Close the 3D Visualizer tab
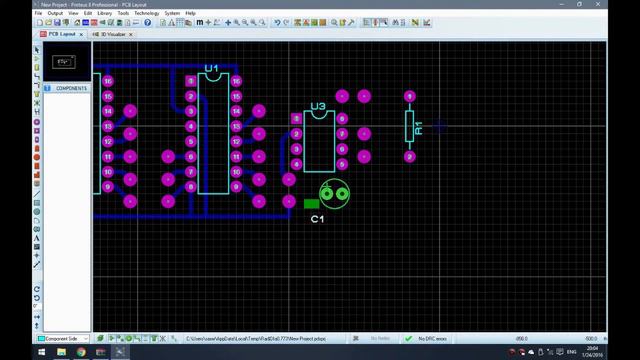 pos(131,35)
